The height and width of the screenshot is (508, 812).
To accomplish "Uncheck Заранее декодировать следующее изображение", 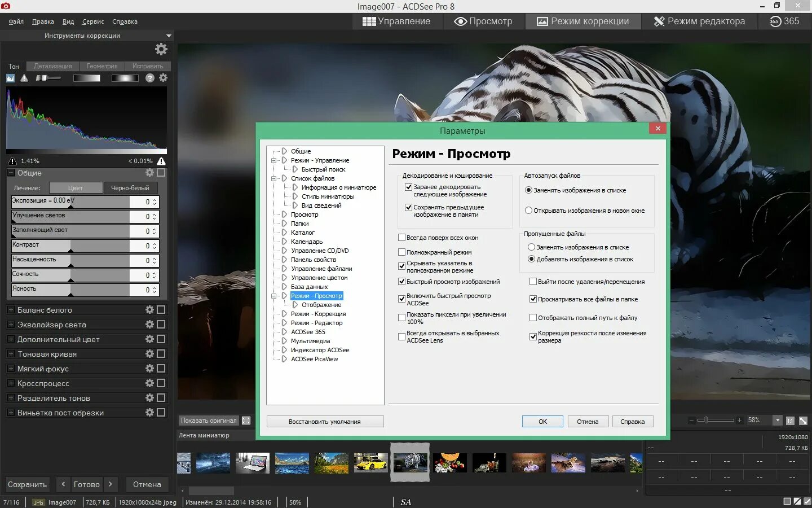I will tap(408, 187).
